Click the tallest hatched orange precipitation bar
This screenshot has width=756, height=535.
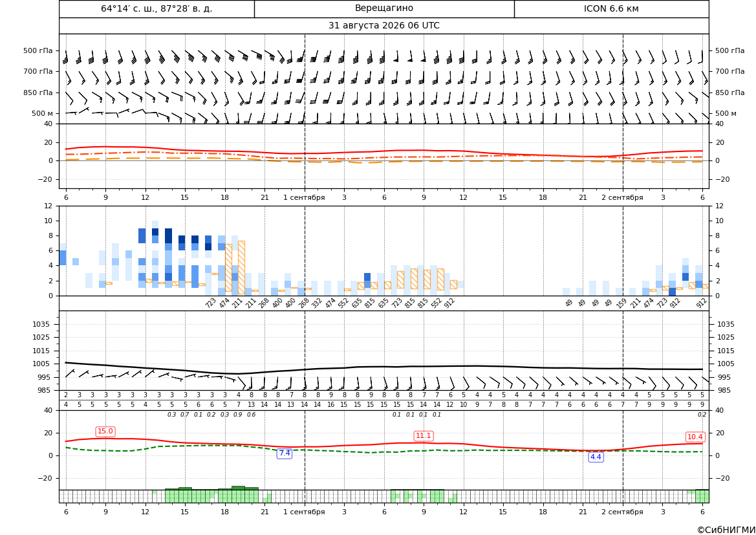(242, 267)
